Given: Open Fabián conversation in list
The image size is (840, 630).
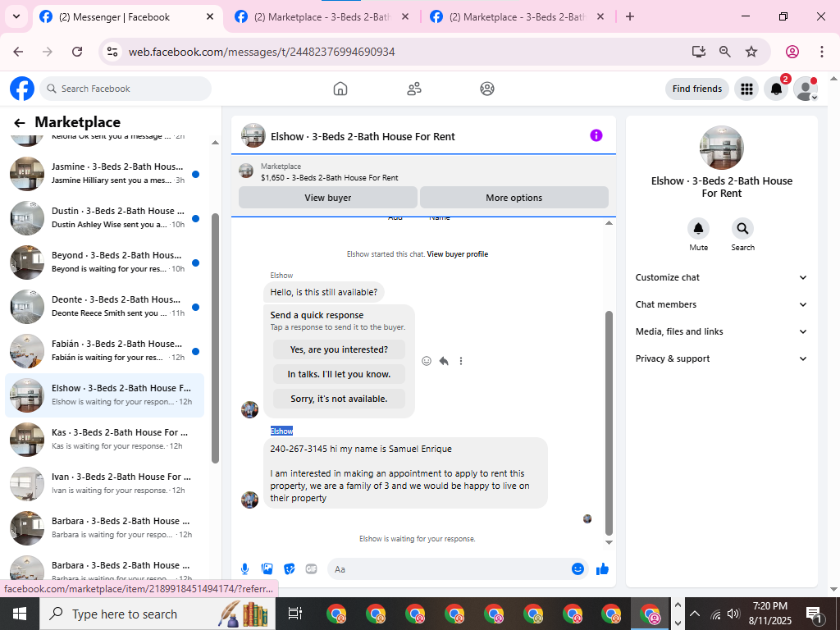Looking at the screenshot, I should (x=104, y=351).
